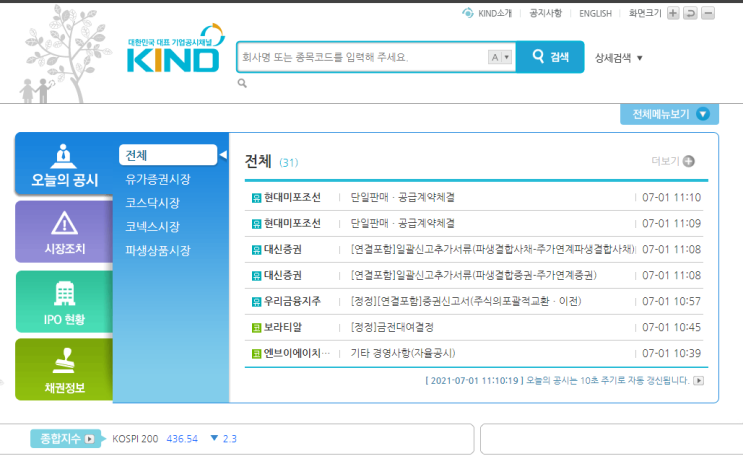
Task: Open [정정]증권신고서 주식의포괄적교환 disclosure
Action: pyautogui.click(x=466, y=301)
